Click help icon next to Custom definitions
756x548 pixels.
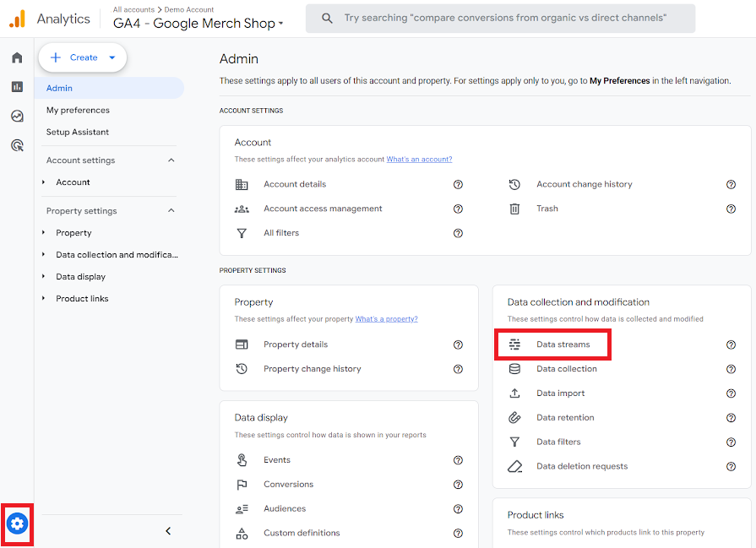tap(458, 533)
